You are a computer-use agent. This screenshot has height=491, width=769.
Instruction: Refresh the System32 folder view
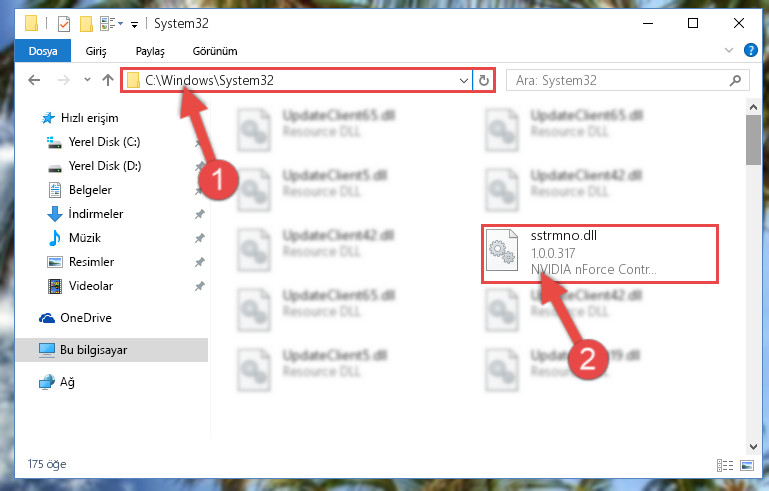pyautogui.click(x=484, y=80)
